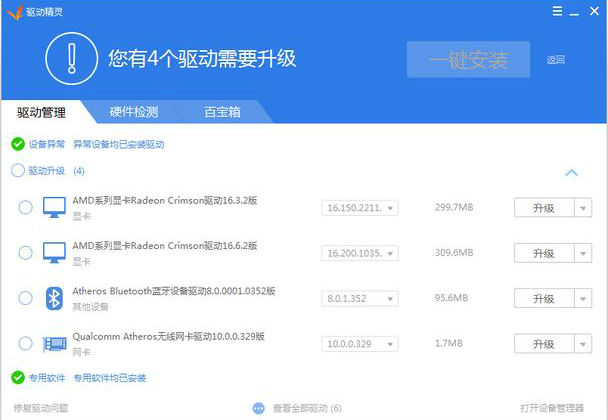This screenshot has width=608, height=420.
Task: Click the 异常设备均已安装驱动 text
Action: tap(119, 144)
